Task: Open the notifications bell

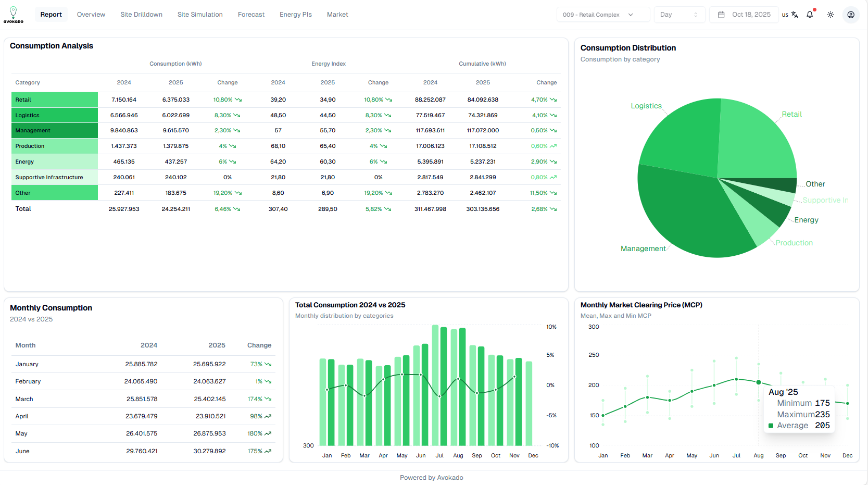Action: 810,15
